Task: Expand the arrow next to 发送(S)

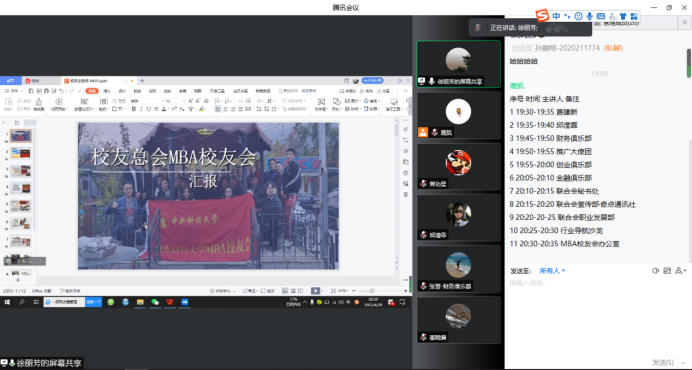Action: tap(684, 362)
